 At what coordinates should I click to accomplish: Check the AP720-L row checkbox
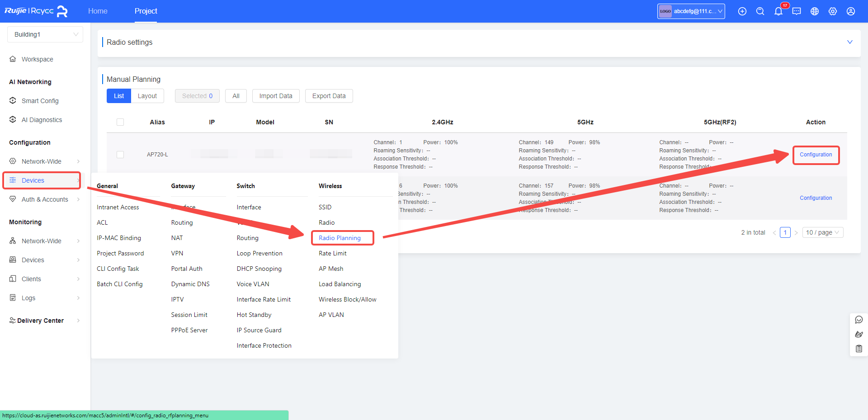[120, 155]
